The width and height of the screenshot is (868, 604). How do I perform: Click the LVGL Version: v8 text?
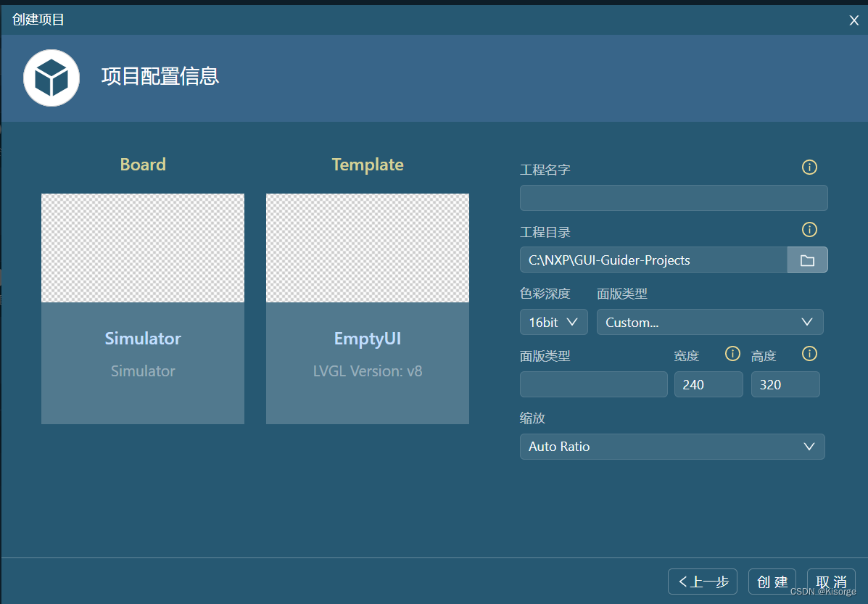tap(368, 371)
